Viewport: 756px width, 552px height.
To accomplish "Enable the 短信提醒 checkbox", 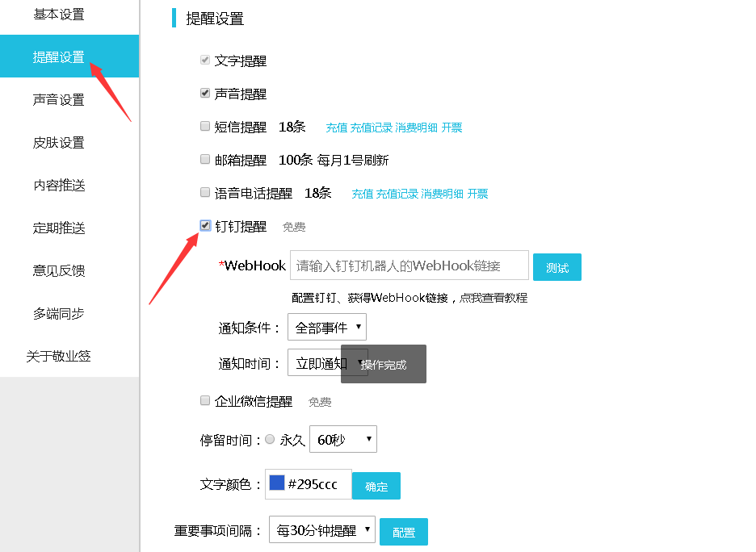I will (x=205, y=126).
